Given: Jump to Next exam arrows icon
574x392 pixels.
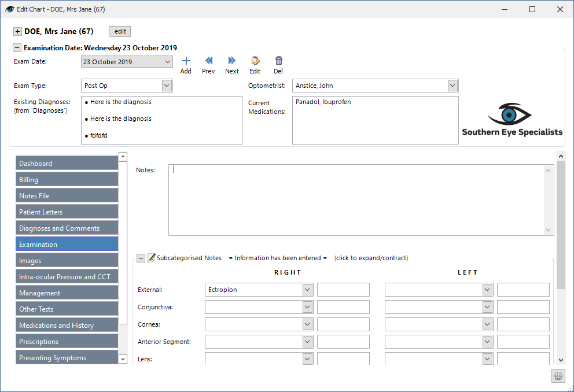Looking at the screenshot, I should click(x=231, y=61).
